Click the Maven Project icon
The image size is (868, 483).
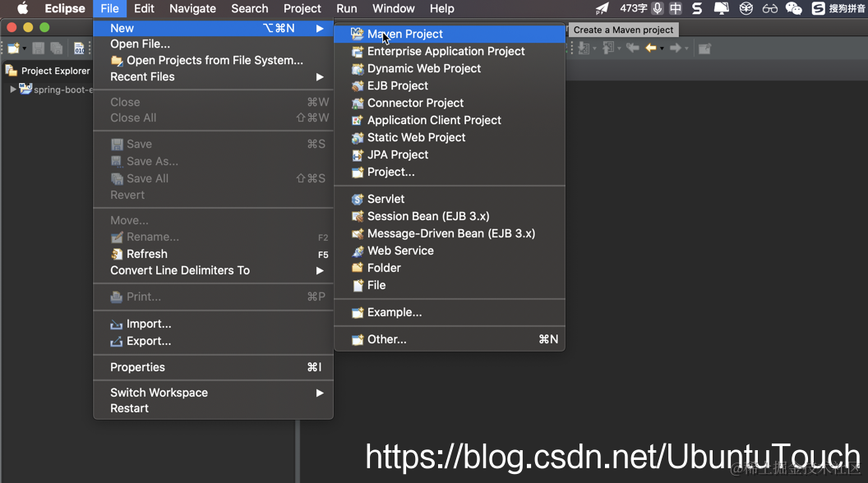(x=357, y=34)
